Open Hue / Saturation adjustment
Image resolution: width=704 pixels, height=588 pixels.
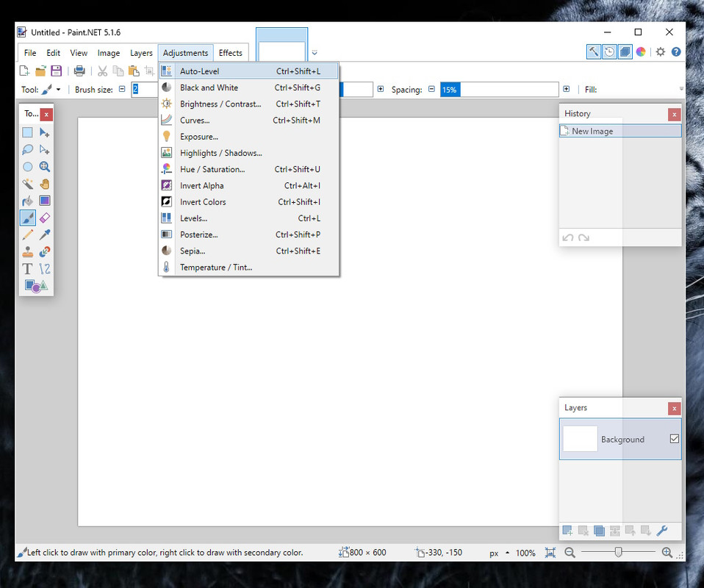(248, 169)
